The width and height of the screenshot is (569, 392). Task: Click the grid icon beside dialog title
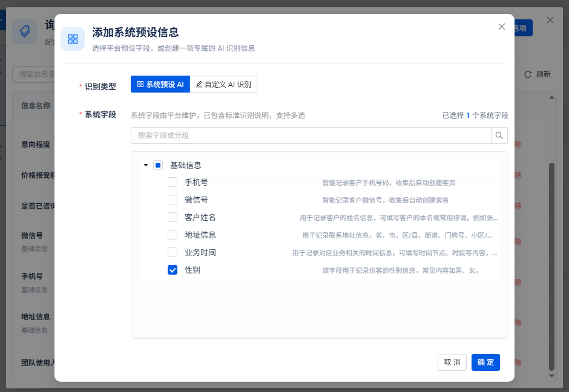[x=73, y=39]
